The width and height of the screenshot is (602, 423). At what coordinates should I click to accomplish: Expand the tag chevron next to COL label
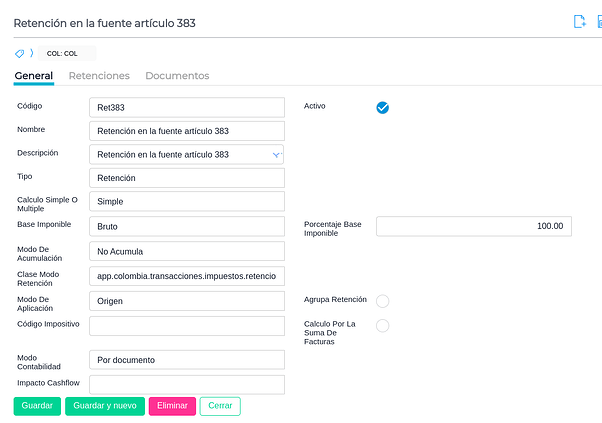tap(31, 53)
